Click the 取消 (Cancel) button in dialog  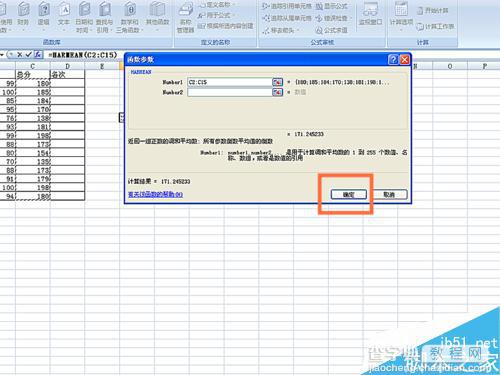coord(389,195)
